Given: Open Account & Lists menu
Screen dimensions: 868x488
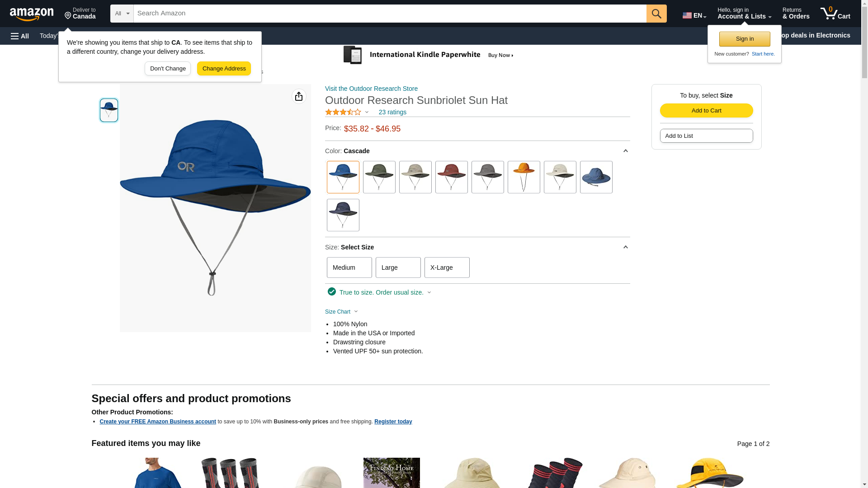Looking at the screenshot, I should coord(745,14).
